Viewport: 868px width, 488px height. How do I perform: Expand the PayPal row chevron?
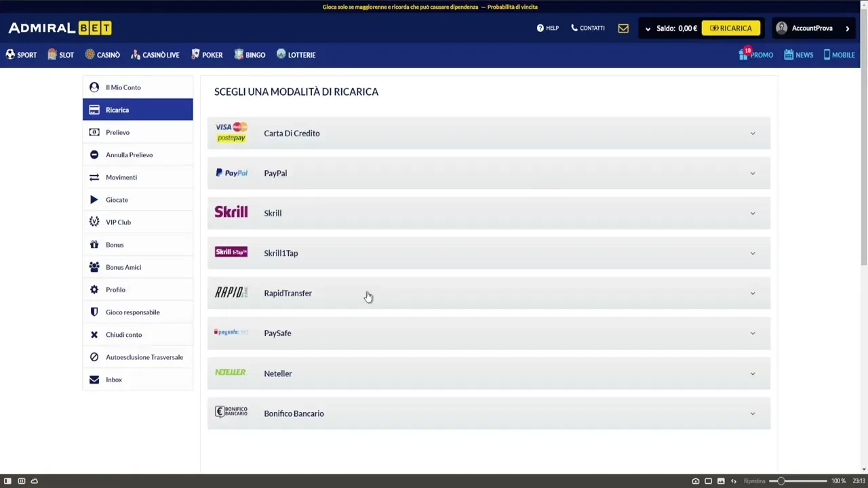coord(753,174)
